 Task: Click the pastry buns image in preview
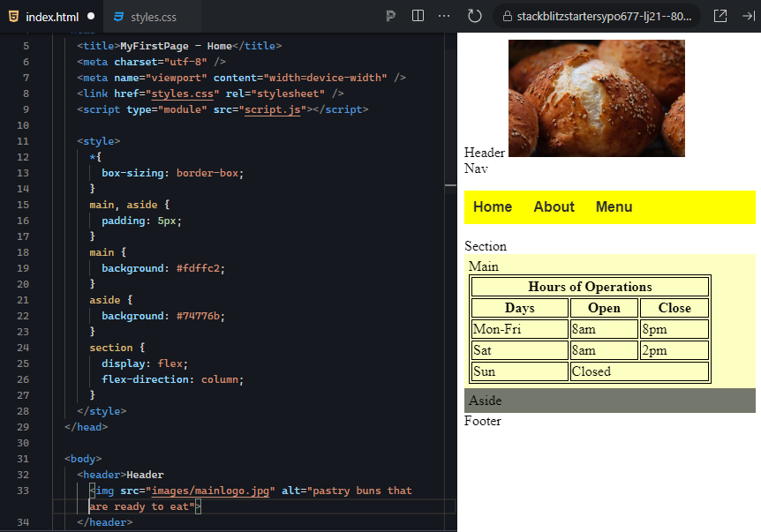click(596, 98)
